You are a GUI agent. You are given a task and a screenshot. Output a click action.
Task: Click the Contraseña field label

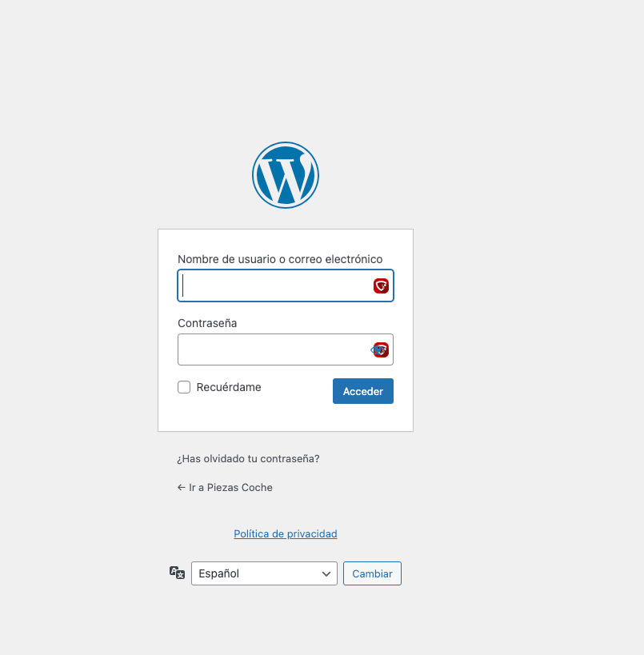pos(207,323)
